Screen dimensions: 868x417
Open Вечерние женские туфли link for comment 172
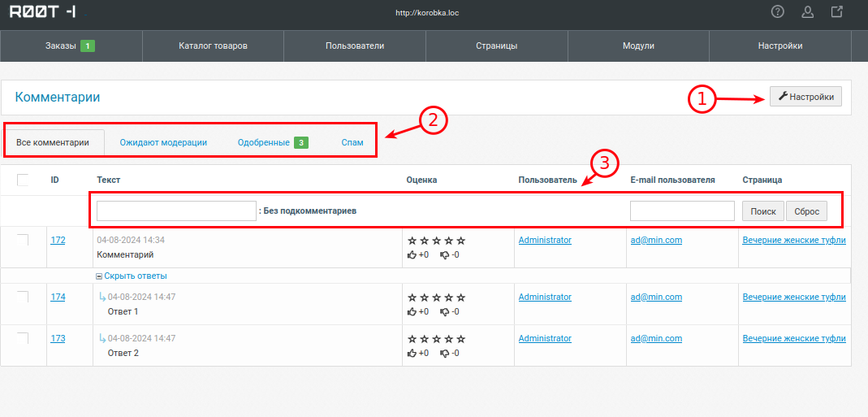pyautogui.click(x=794, y=240)
